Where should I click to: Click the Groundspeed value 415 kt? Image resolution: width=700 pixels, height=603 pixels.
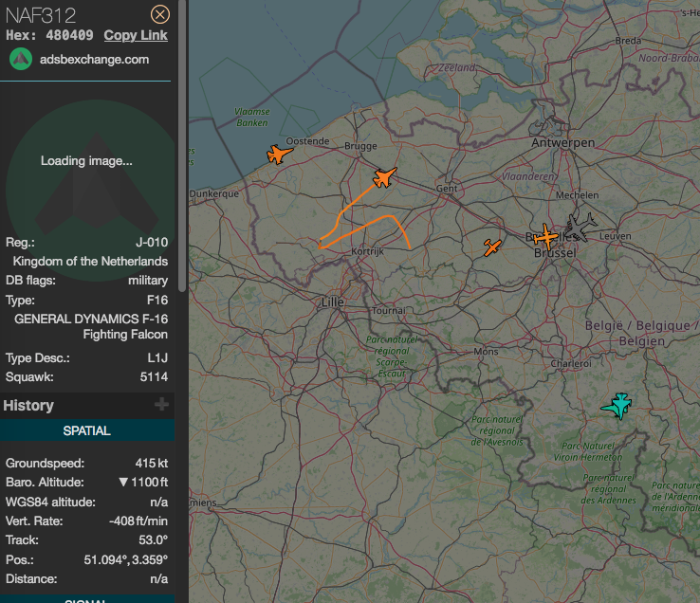[x=152, y=464]
